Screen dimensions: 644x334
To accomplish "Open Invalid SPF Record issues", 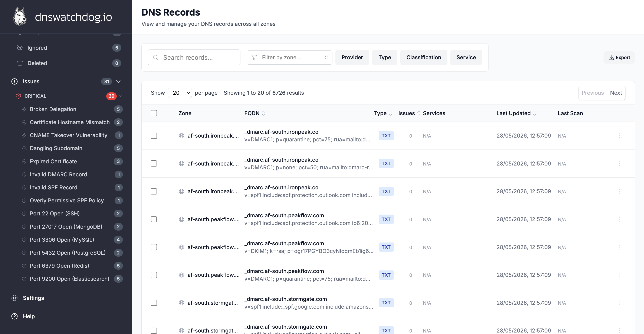I will [72, 187].
